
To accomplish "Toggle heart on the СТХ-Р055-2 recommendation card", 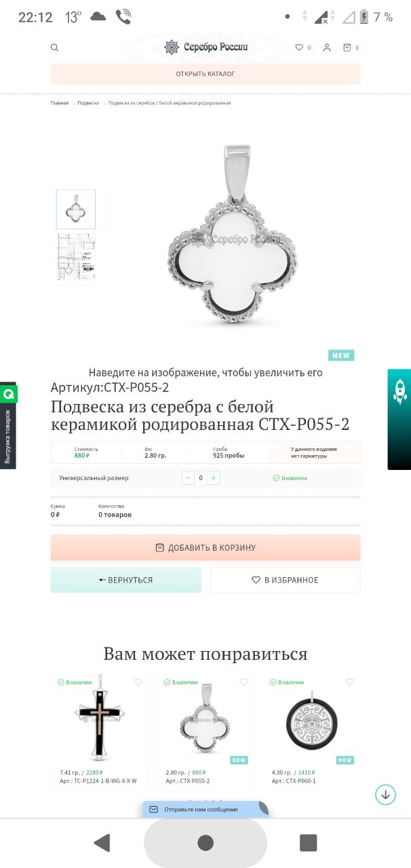I will point(243,682).
